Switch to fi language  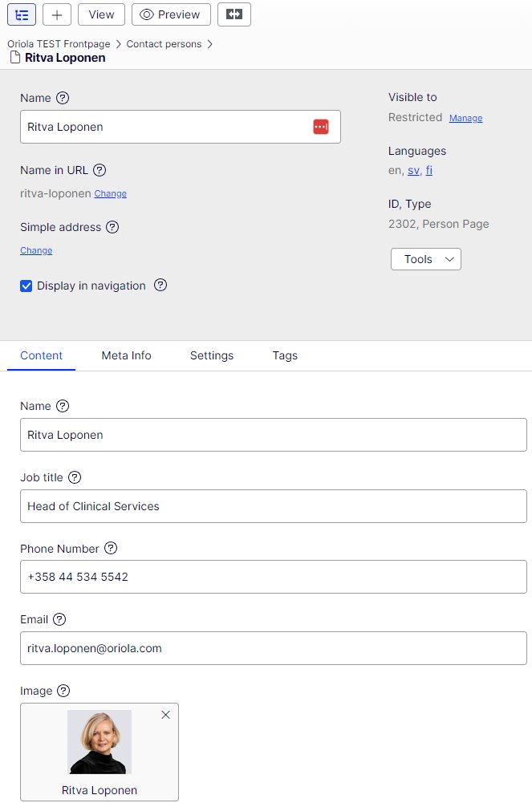(429, 170)
